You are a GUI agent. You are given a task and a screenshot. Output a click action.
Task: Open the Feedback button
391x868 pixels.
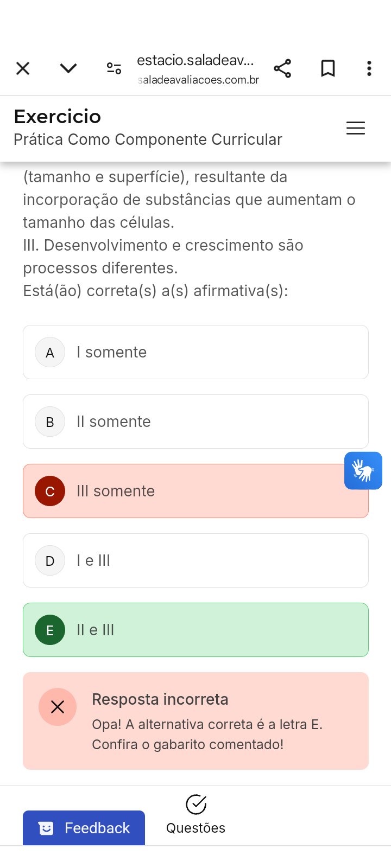pos(84,828)
